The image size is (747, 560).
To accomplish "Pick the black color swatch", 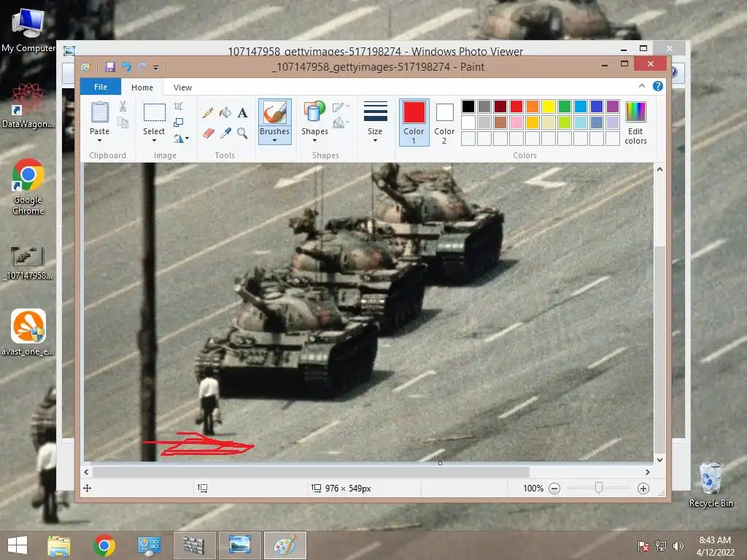I will [468, 106].
